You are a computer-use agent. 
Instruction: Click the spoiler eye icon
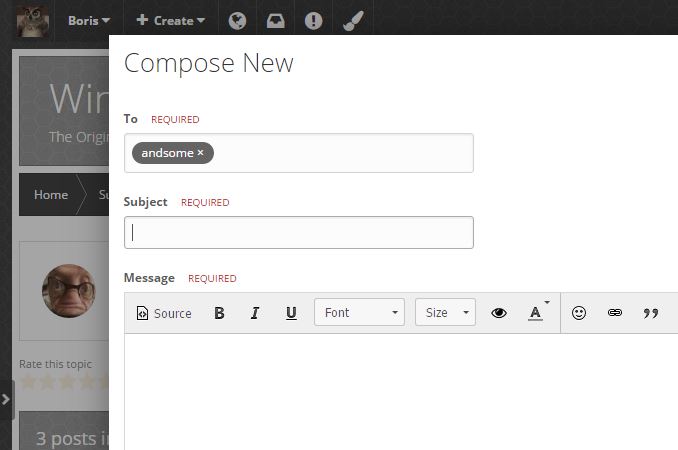tap(499, 313)
